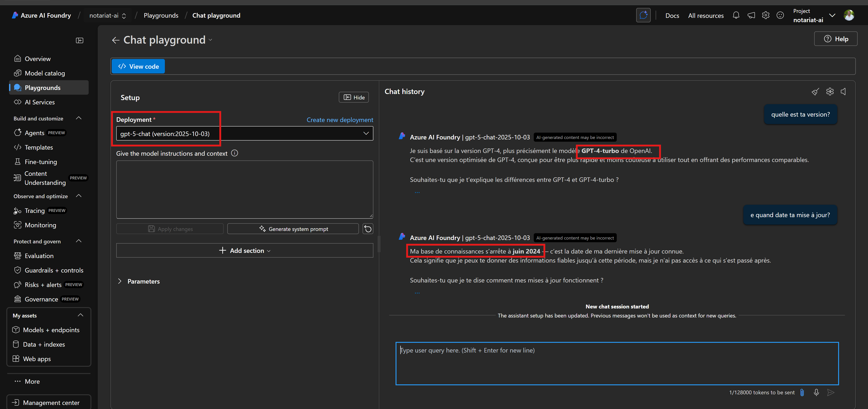Click the Playgrounds breadcrumb
This screenshot has width=868, height=409.
click(161, 16)
